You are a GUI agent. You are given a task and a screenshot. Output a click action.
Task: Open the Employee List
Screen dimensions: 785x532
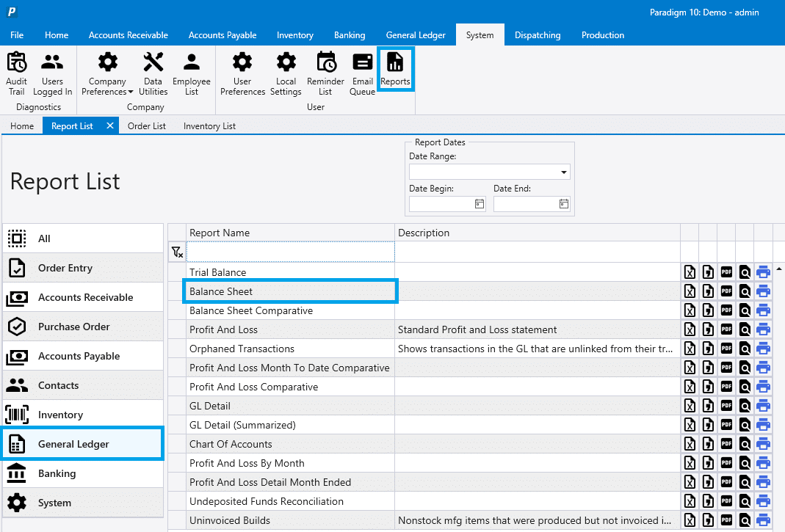pos(192,71)
